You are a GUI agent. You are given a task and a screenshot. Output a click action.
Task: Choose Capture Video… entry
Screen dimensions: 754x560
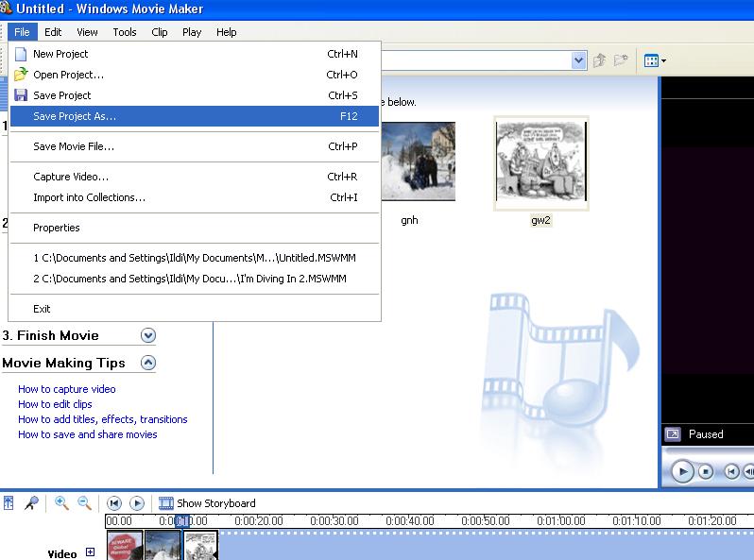click(195, 177)
